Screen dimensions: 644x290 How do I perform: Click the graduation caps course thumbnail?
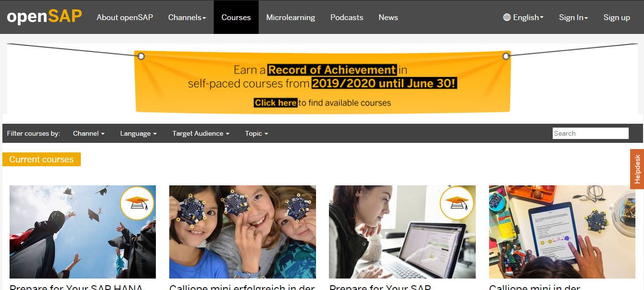click(x=82, y=232)
